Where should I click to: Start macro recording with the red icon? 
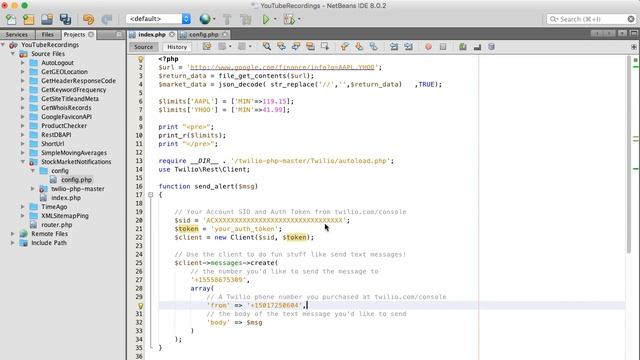point(428,47)
